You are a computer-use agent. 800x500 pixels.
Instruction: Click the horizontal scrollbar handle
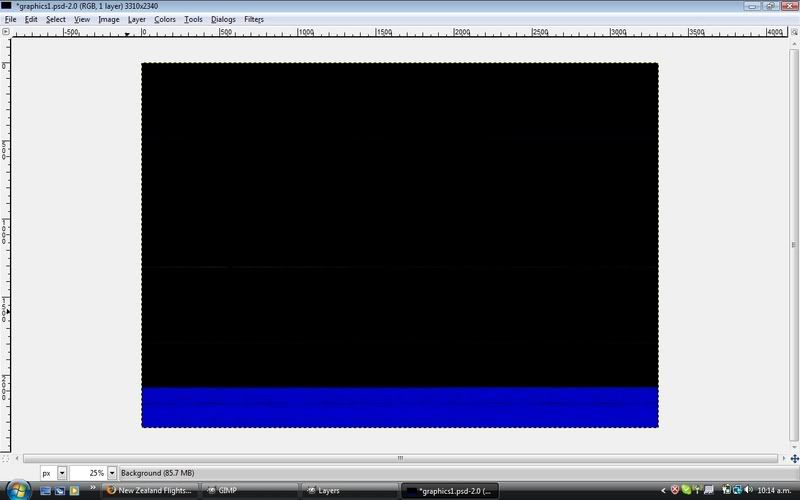(x=400, y=458)
